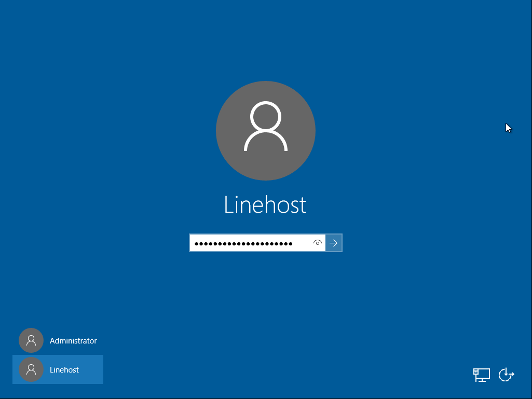This screenshot has height=399, width=532.
Task: Open the Ease of Access icon
Action: pos(506,375)
